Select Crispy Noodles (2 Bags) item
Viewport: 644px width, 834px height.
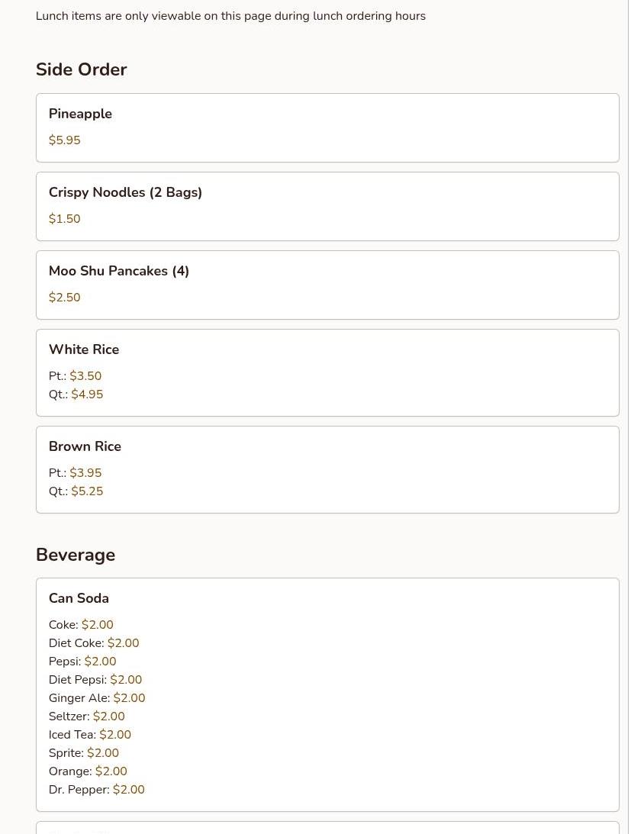pos(125,192)
